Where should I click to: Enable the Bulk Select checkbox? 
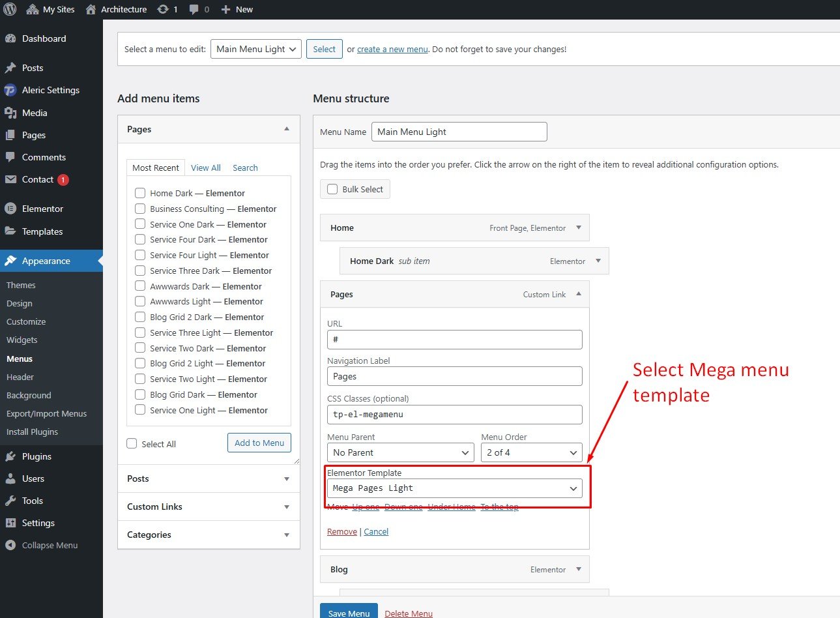click(332, 189)
